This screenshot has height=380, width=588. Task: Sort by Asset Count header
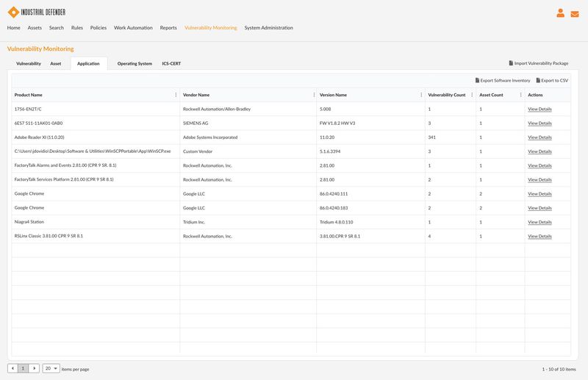point(491,95)
